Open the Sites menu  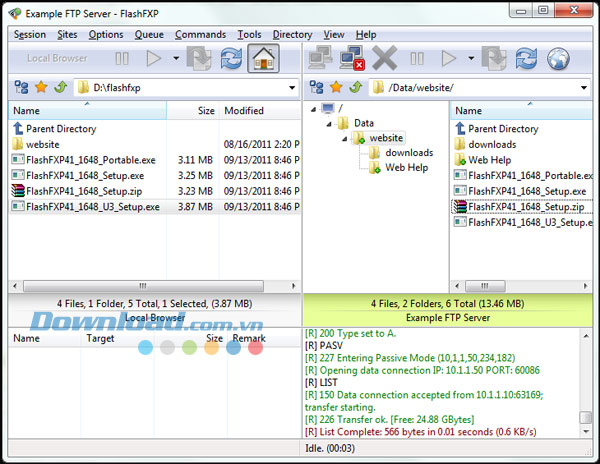coord(68,34)
